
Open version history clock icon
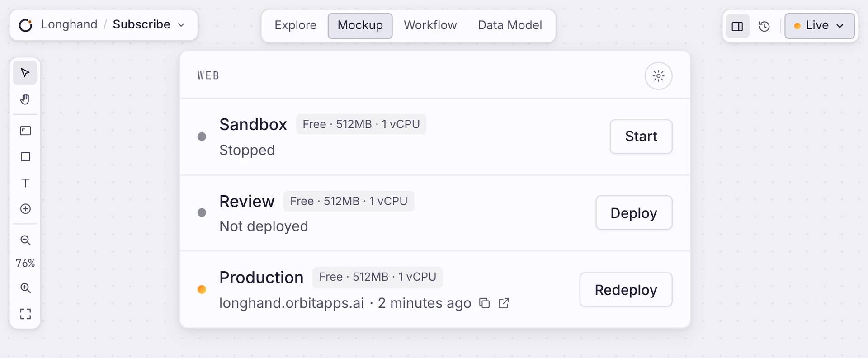click(x=764, y=26)
